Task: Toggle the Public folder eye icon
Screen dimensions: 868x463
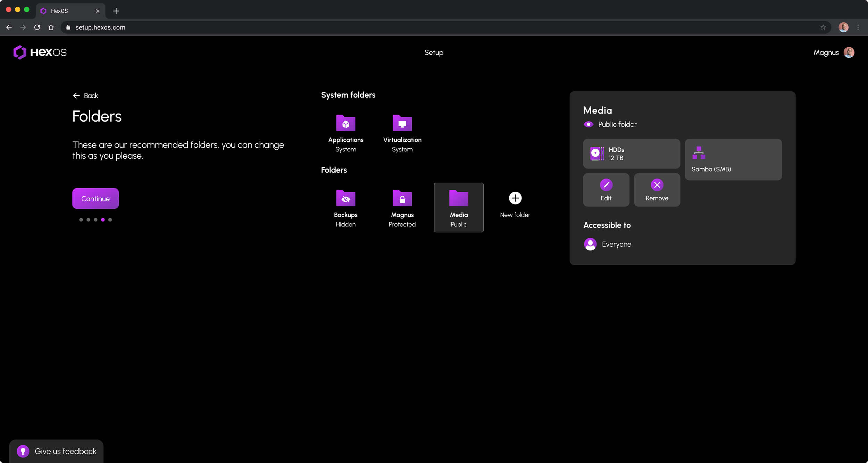Action: click(589, 124)
